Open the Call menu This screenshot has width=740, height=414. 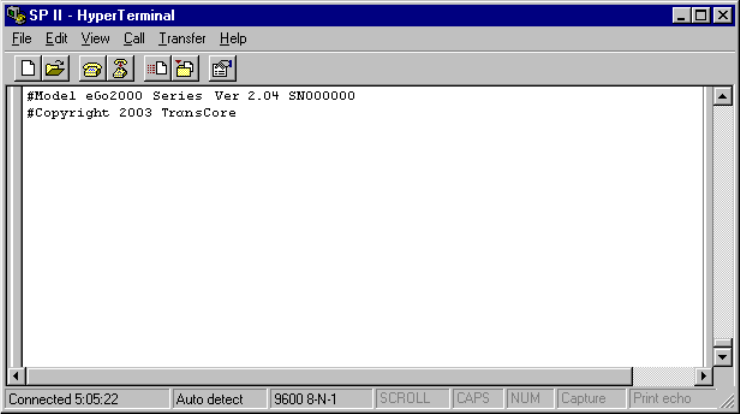tap(134, 39)
